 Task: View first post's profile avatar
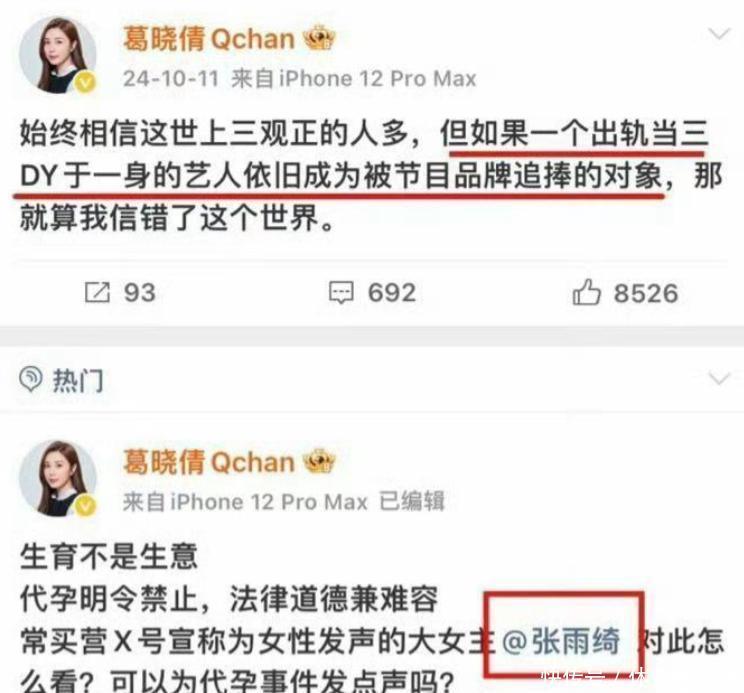[x=57, y=55]
